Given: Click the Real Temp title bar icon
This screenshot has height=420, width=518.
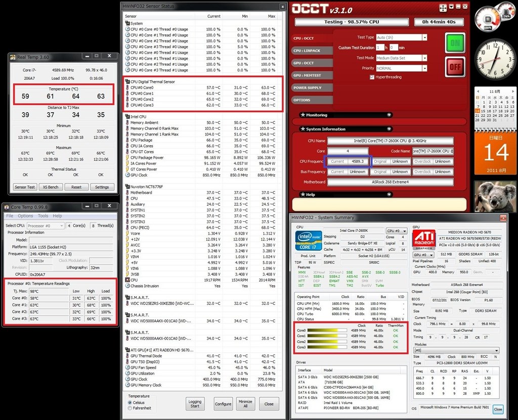Looking at the screenshot, I should (x=13, y=57).
